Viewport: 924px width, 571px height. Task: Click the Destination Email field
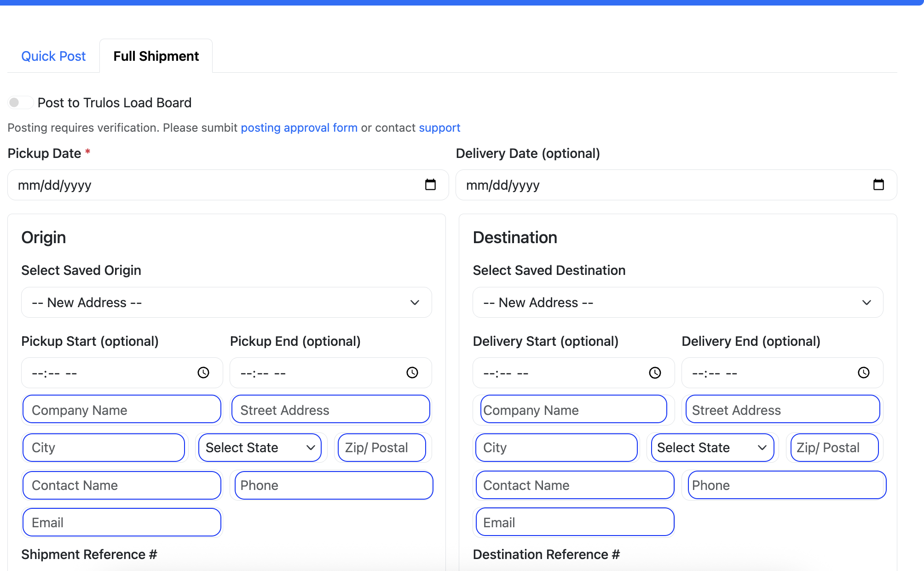[x=573, y=522]
